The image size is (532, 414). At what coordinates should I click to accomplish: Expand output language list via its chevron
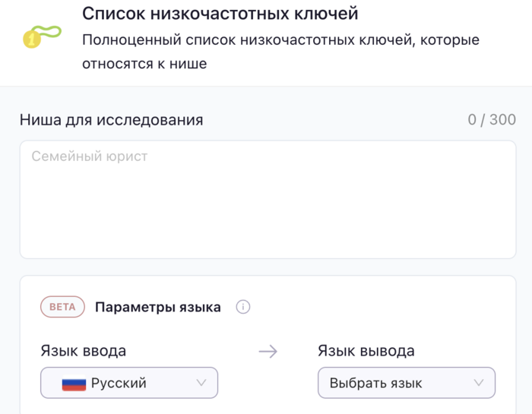pos(479,383)
